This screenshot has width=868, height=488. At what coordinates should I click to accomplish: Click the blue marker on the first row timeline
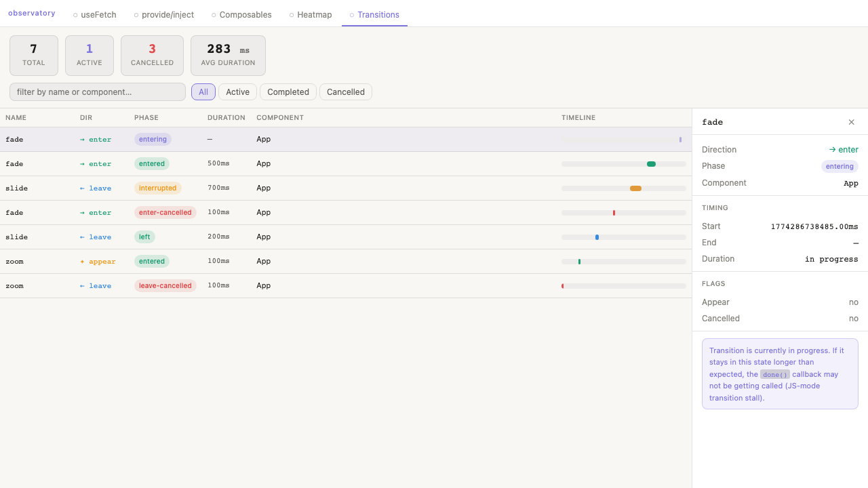pos(680,139)
